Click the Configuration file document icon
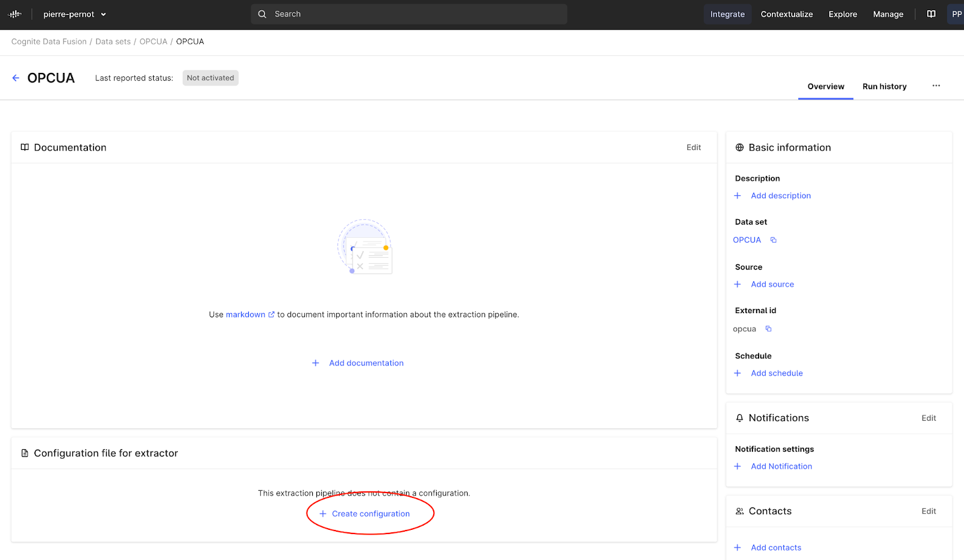This screenshot has height=560, width=964. tap(25, 453)
